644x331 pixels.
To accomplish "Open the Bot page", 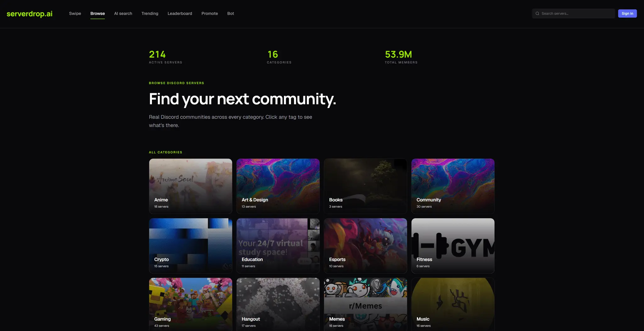I will coord(230,14).
